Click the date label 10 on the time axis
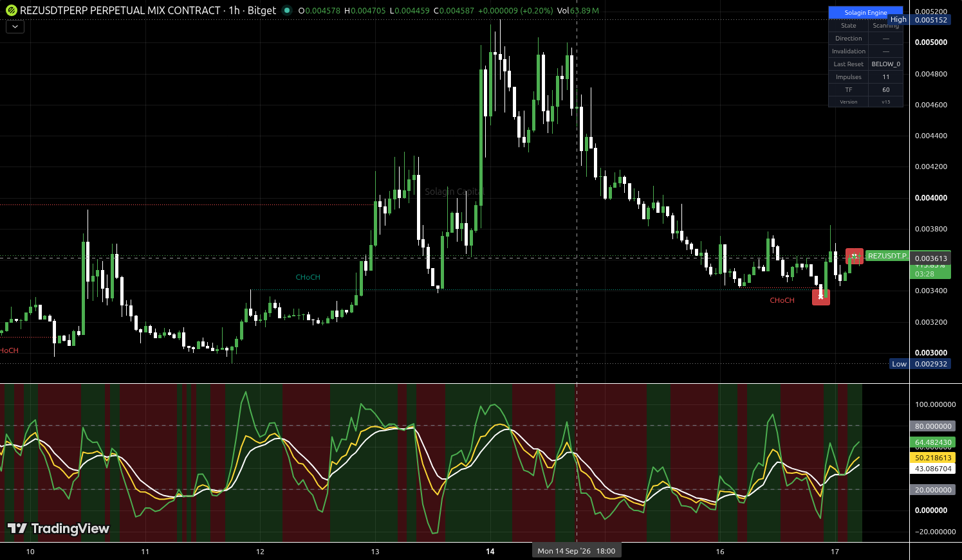 [30, 552]
